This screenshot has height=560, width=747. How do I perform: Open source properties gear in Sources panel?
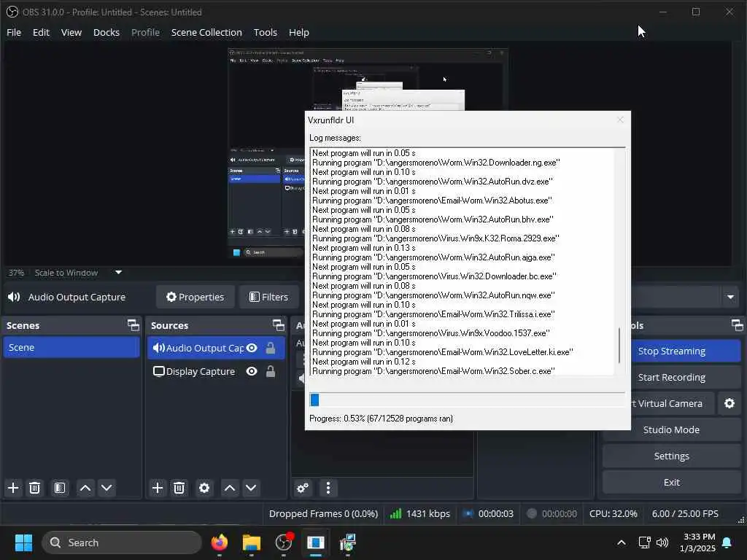click(204, 488)
